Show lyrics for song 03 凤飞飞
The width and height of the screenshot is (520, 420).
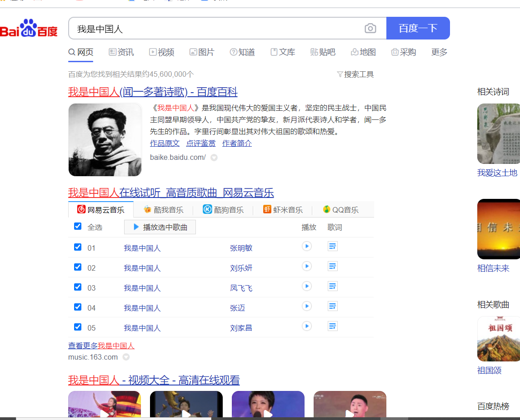[x=332, y=286]
